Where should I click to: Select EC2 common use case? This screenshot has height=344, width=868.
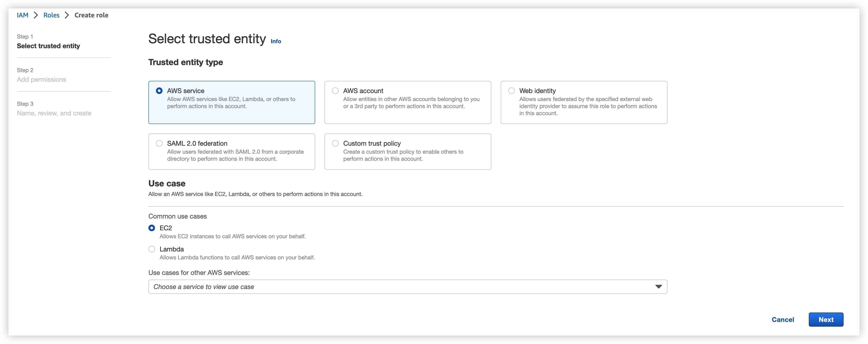point(152,228)
